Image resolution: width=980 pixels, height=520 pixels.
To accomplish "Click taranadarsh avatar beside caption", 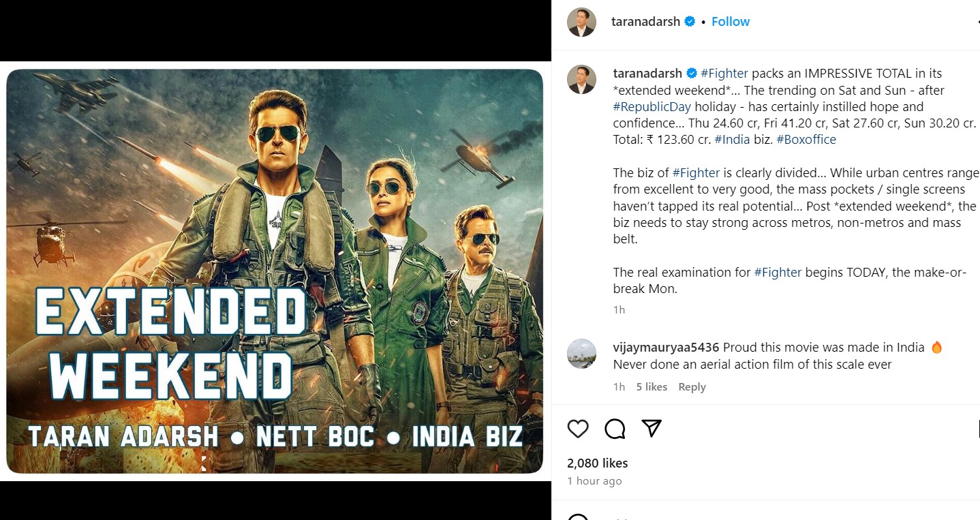I will pyautogui.click(x=581, y=80).
